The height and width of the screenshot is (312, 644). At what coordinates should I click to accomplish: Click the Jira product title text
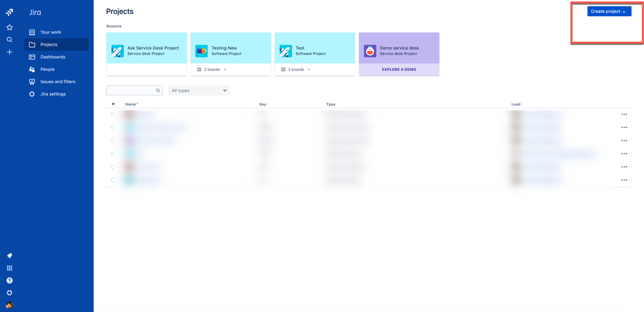[35, 12]
